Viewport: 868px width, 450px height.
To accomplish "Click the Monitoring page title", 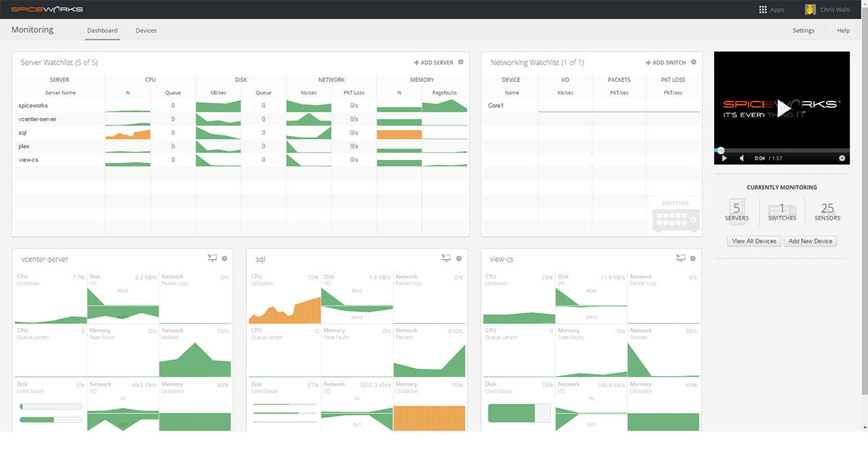I will [x=33, y=30].
